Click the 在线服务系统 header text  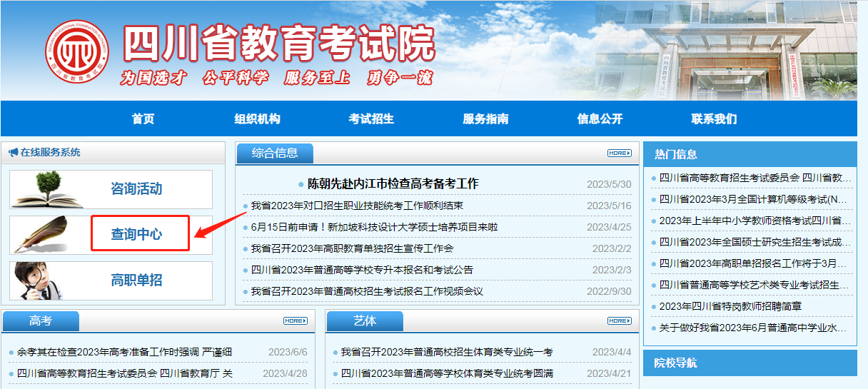point(50,152)
